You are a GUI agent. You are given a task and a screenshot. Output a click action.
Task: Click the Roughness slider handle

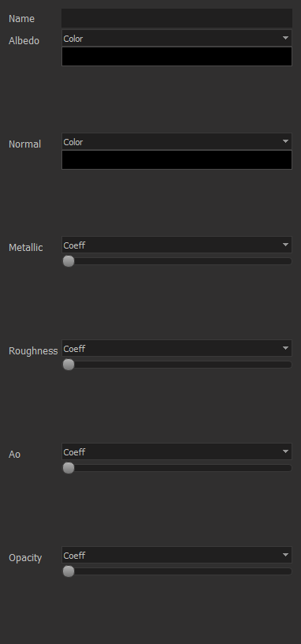[69, 365]
